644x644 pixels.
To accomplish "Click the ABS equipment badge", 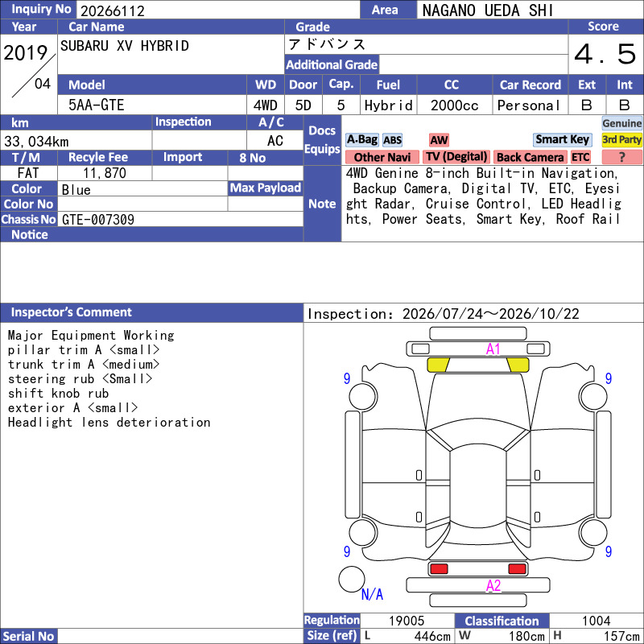I will pyautogui.click(x=392, y=140).
